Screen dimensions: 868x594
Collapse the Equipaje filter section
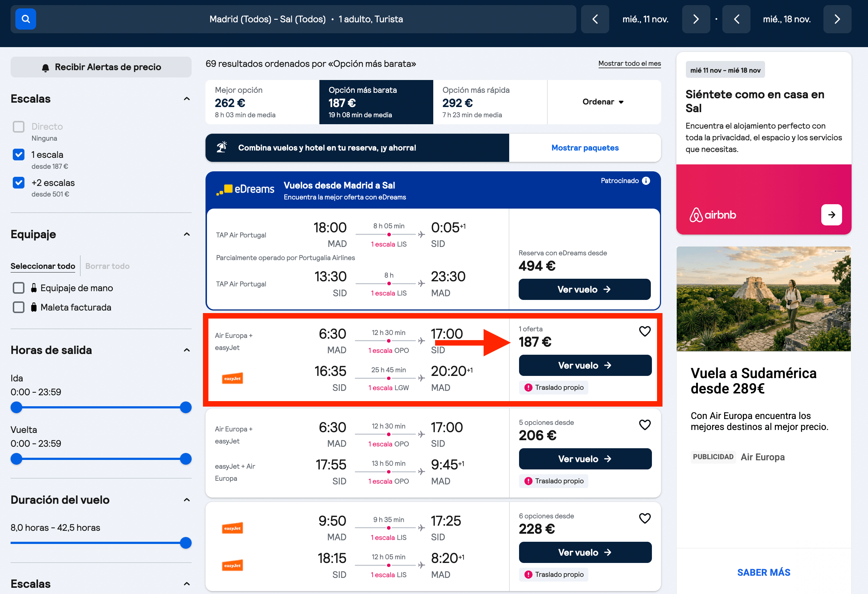click(x=187, y=234)
